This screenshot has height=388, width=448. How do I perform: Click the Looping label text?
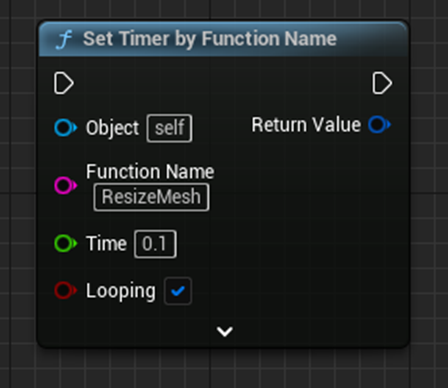point(121,291)
